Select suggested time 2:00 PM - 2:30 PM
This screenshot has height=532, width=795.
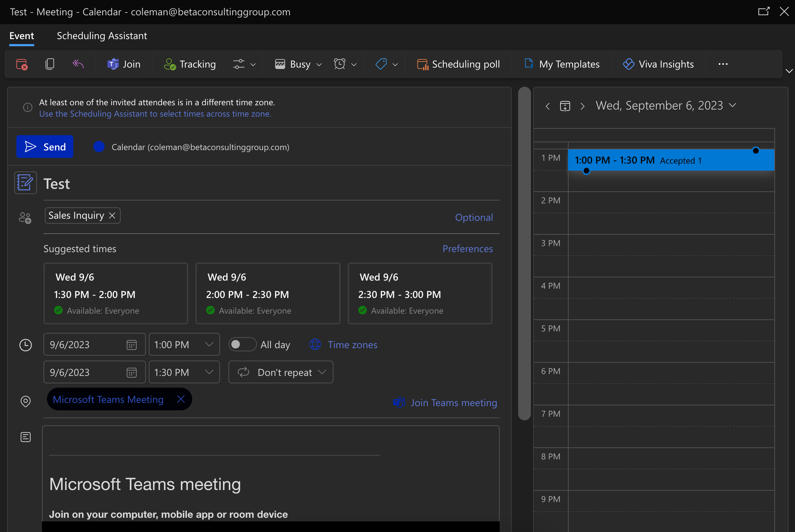click(x=268, y=293)
